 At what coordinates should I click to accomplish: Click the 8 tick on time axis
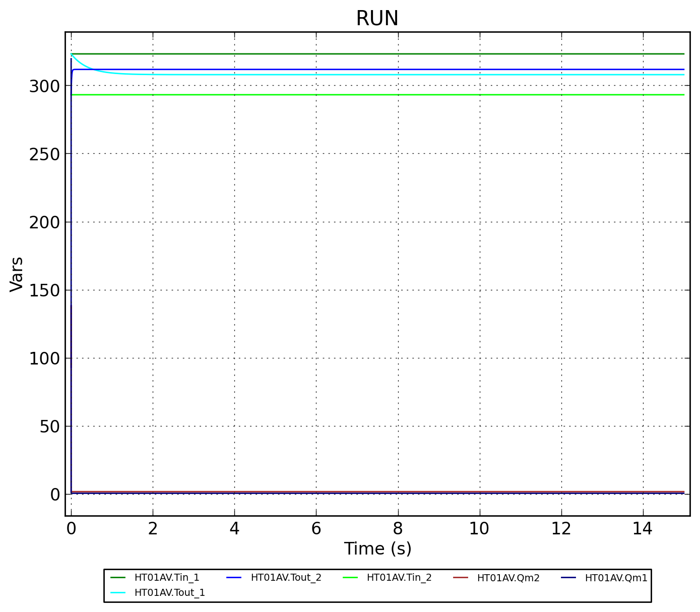[x=398, y=529]
